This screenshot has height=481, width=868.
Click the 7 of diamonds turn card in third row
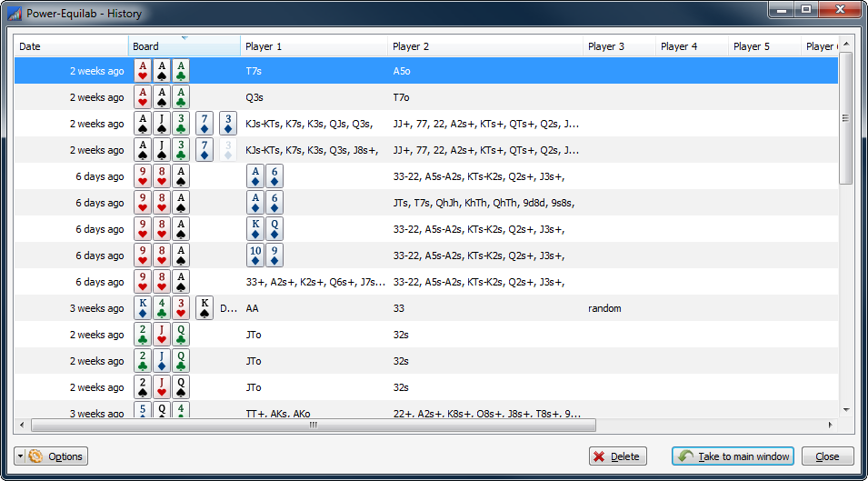tap(205, 124)
